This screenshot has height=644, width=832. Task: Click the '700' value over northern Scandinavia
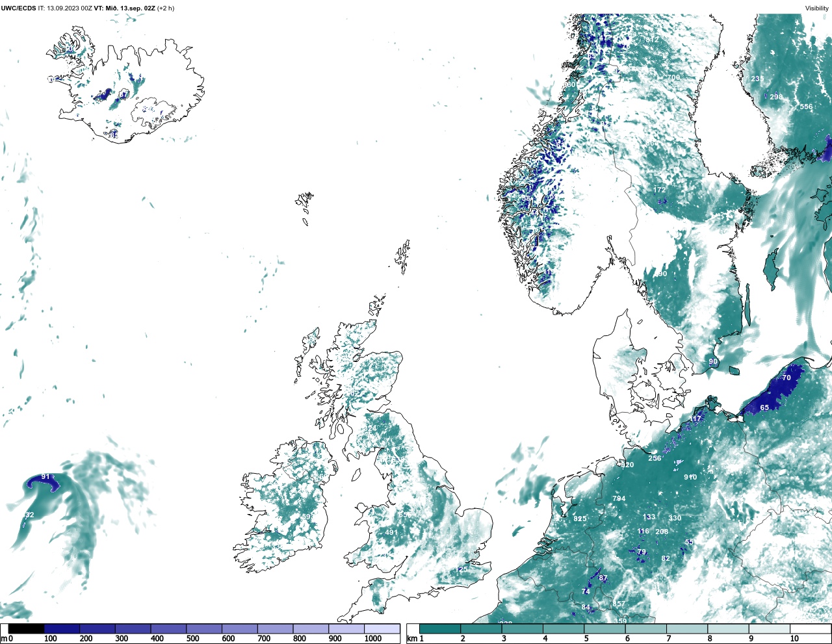(x=673, y=77)
